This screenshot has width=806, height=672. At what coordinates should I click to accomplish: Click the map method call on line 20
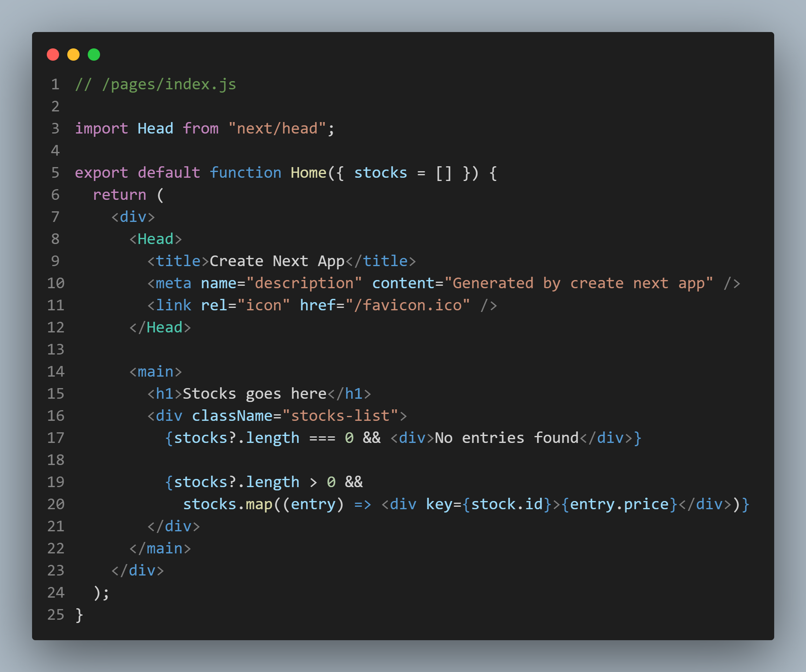coord(259,504)
